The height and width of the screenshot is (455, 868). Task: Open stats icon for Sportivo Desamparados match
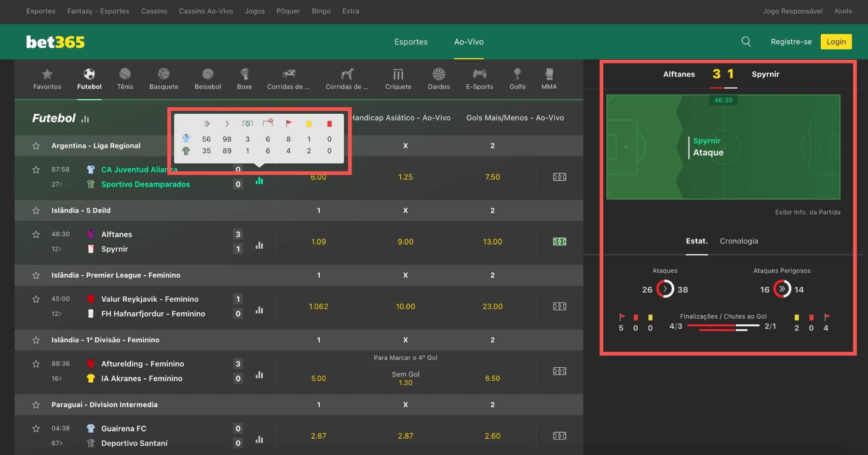259,180
